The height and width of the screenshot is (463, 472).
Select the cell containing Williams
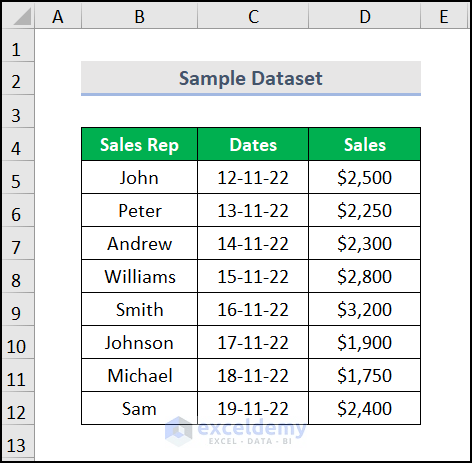point(139,276)
